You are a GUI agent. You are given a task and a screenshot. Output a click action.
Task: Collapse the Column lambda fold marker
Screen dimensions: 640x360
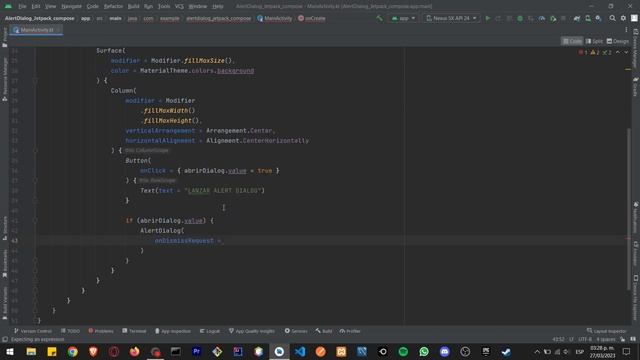35,151
